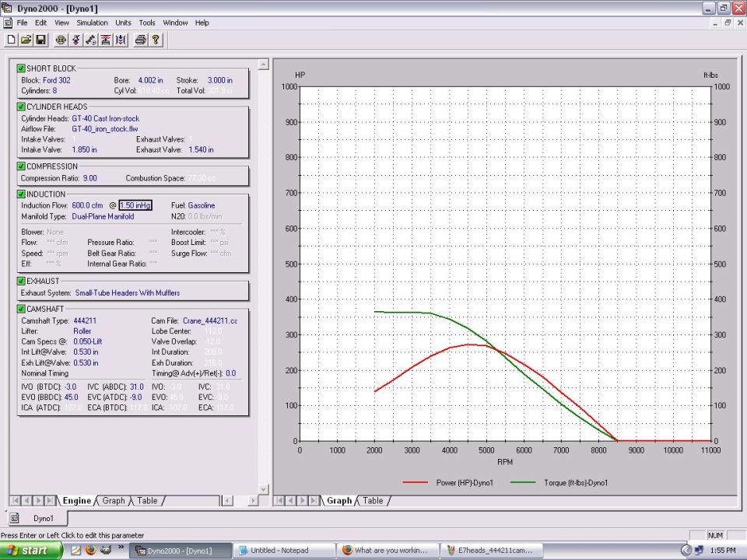Screen dimensions: 747x560
Task: Open Exhaust System Small-Tube Headers With Mufflers
Action: click(128, 293)
